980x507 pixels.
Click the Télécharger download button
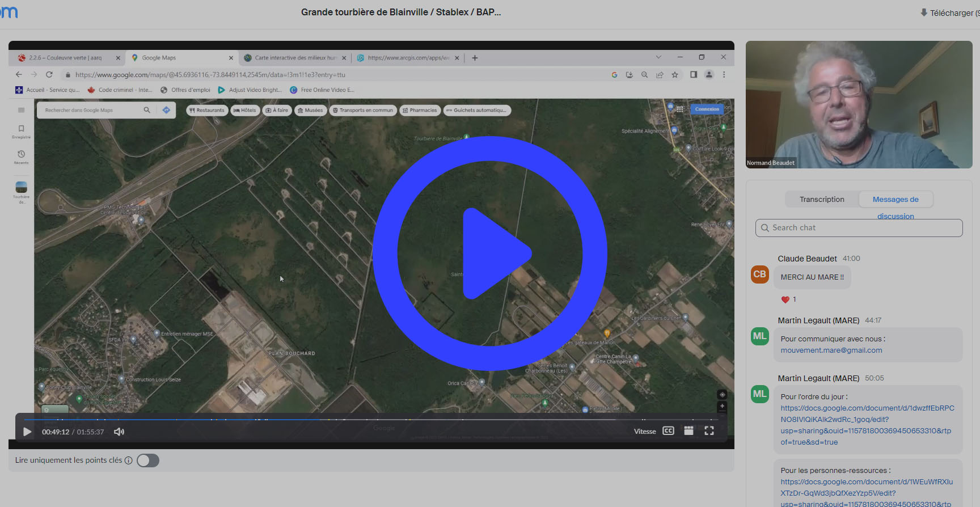pyautogui.click(x=949, y=12)
